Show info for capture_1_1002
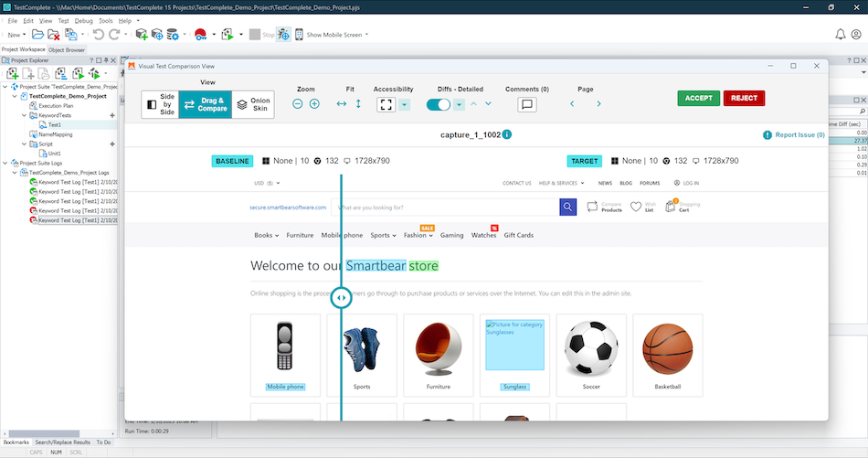This screenshot has height=458, width=868. (x=506, y=135)
